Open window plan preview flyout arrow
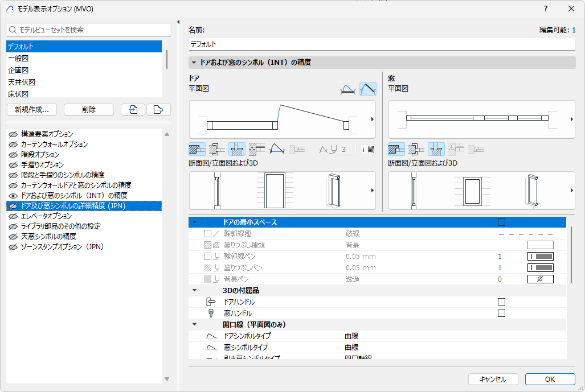This screenshot has width=585, height=392. tap(571, 119)
